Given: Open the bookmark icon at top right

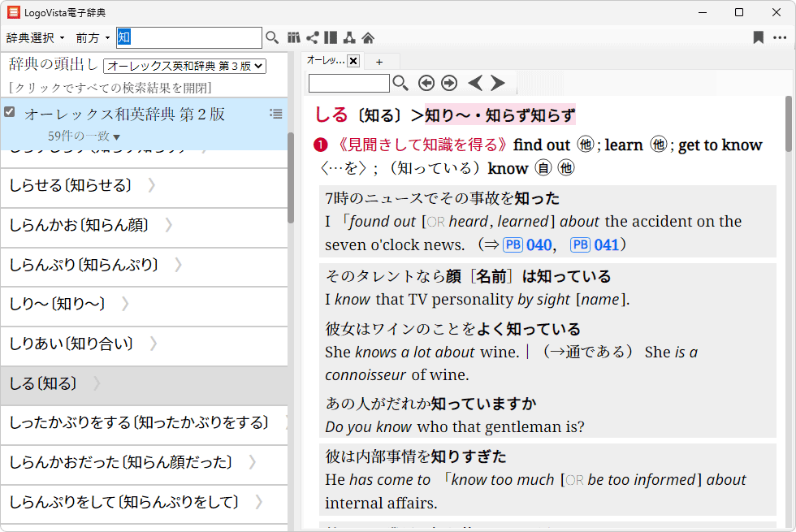Looking at the screenshot, I should tap(758, 37).
